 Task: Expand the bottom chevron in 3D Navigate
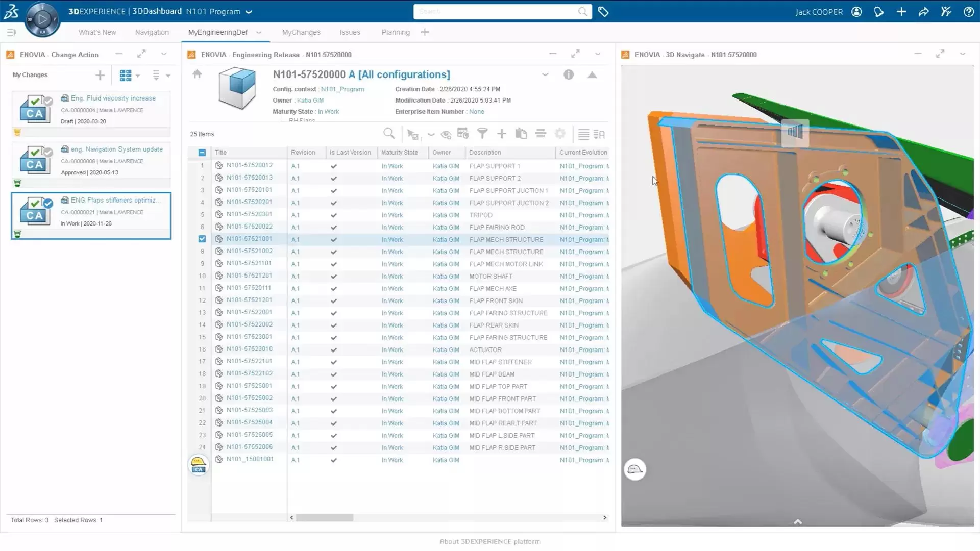point(798,522)
